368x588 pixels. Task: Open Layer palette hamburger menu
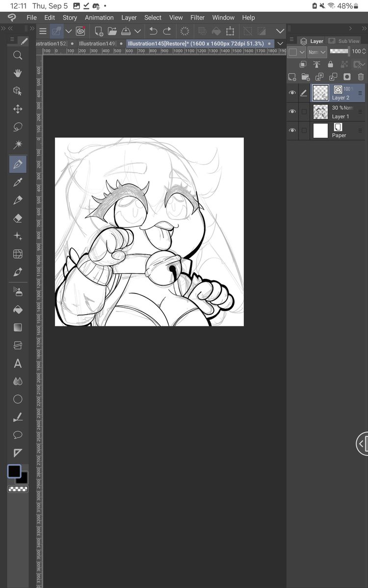click(x=291, y=40)
